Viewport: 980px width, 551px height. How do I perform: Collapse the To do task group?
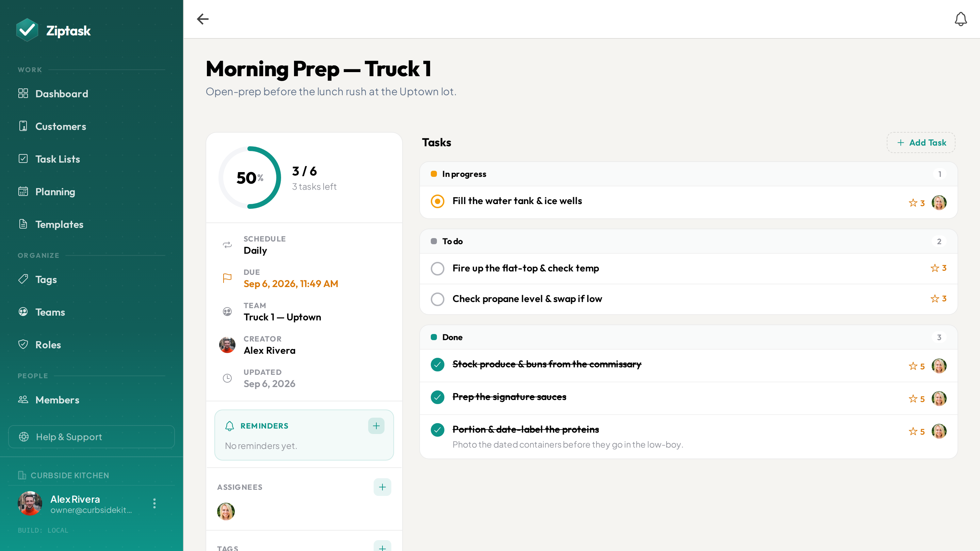click(x=688, y=241)
